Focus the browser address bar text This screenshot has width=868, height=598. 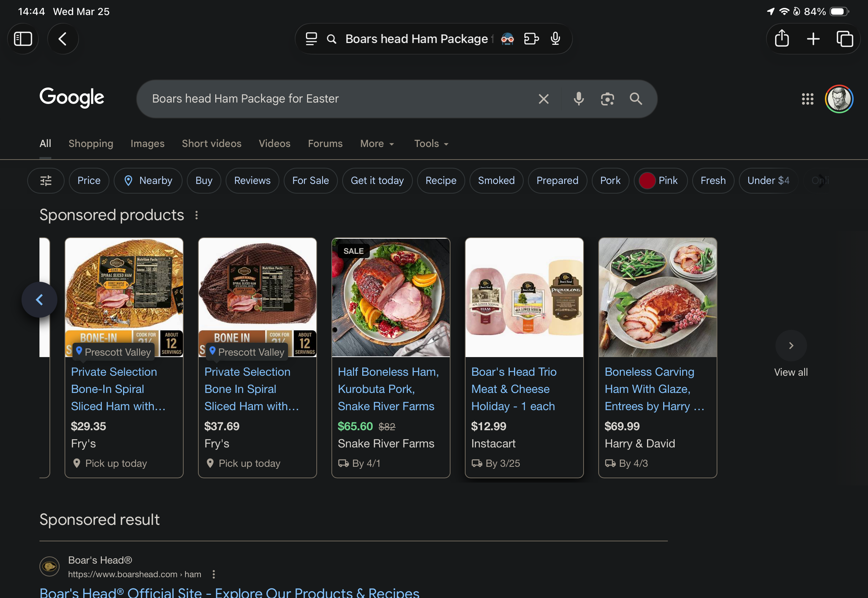click(419, 39)
